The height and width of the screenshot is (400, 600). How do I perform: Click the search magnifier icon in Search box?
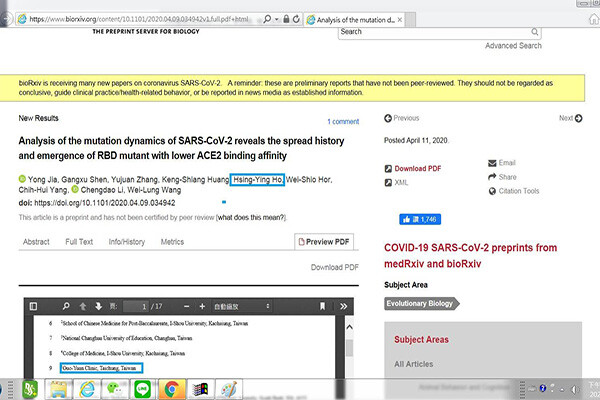pyautogui.click(x=535, y=32)
